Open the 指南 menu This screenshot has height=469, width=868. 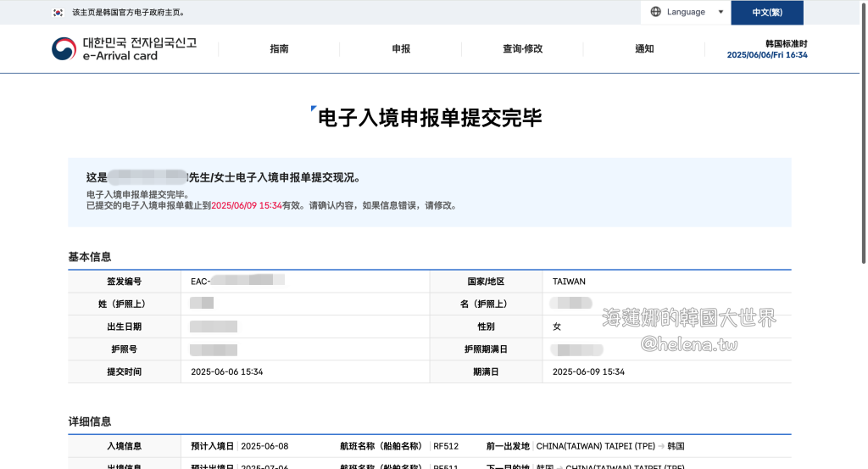(279, 48)
